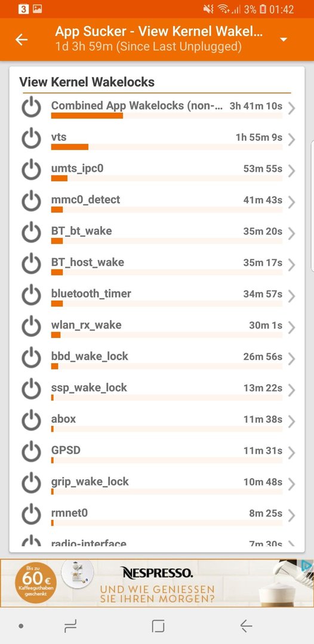This screenshot has height=644, width=314.
Task: Expand bluetooth_timer details chevron
Action: tap(291, 296)
